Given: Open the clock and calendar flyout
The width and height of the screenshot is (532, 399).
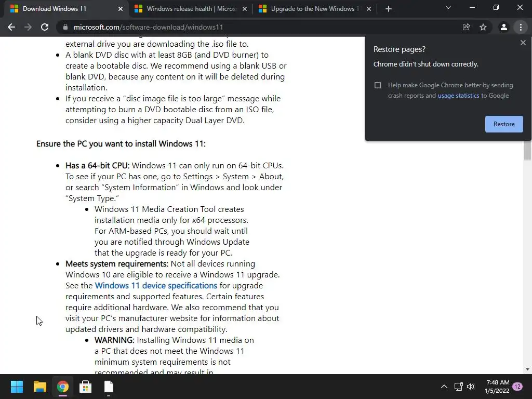Looking at the screenshot, I should pyautogui.click(x=497, y=387).
